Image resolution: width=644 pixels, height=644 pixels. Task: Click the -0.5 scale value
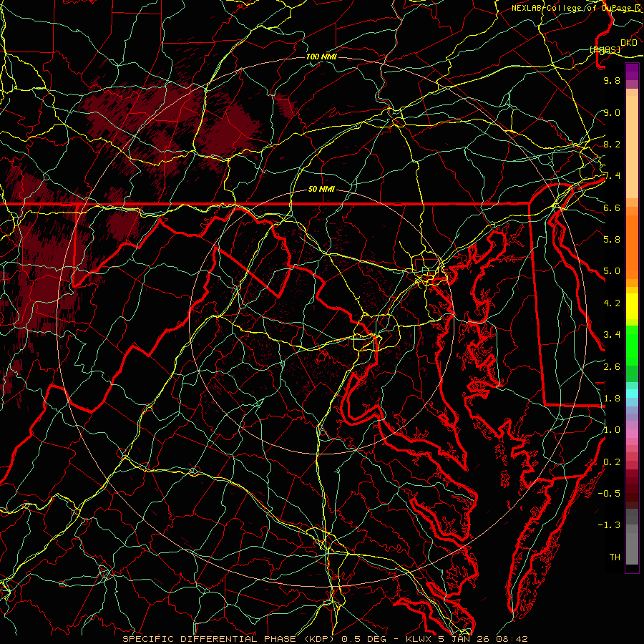609,493
